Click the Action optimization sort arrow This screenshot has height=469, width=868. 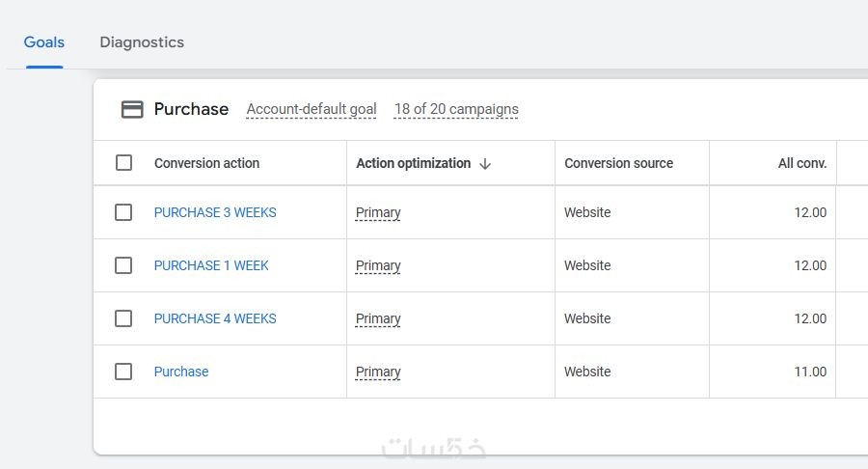[x=485, y=164]
